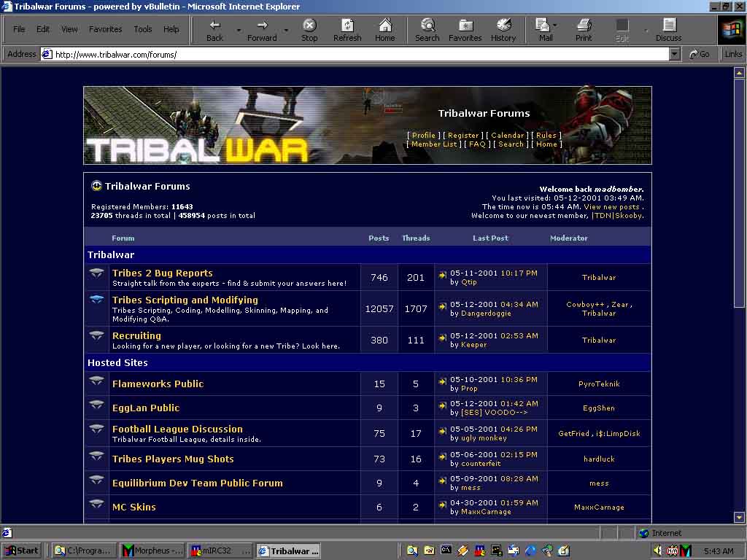Viewport: 747px width, 560px height.
Task: Stop loading the page with the Stop button
Action: tap(309, 31)
